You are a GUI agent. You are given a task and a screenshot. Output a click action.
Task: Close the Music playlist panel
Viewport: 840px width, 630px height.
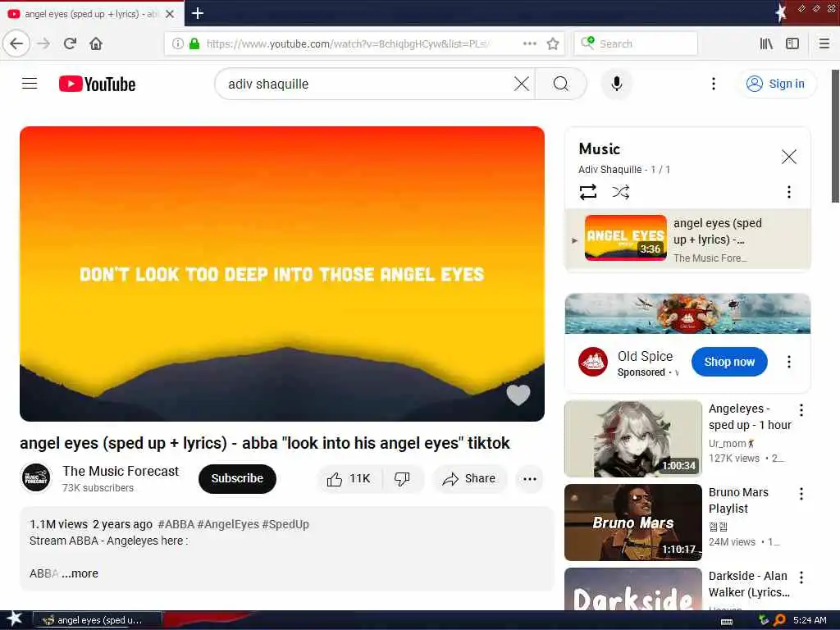[x=788, y=157]
